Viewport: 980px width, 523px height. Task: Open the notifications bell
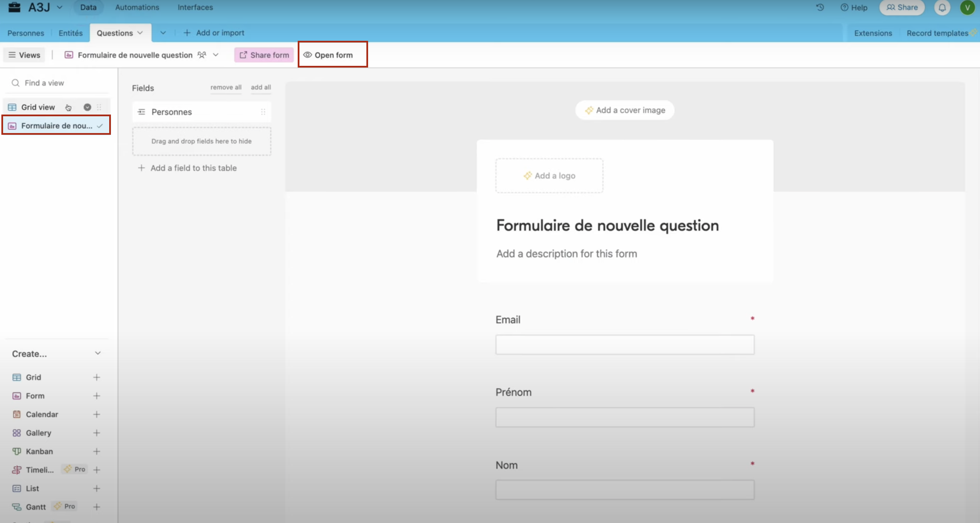(x=942, y=7)
